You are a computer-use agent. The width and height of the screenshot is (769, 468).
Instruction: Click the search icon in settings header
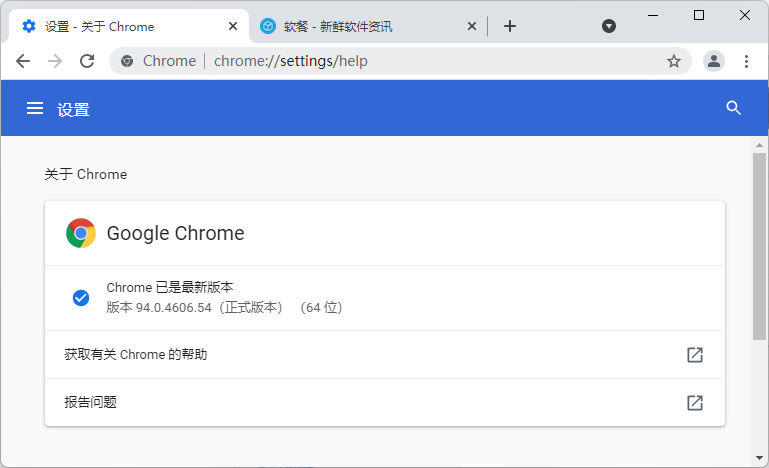[x=734, y=108]
